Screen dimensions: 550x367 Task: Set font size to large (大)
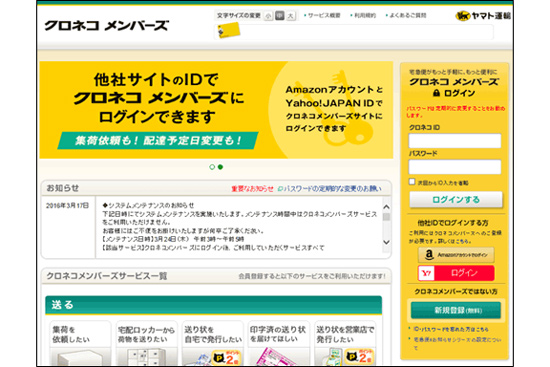click(x=291, y=16)
